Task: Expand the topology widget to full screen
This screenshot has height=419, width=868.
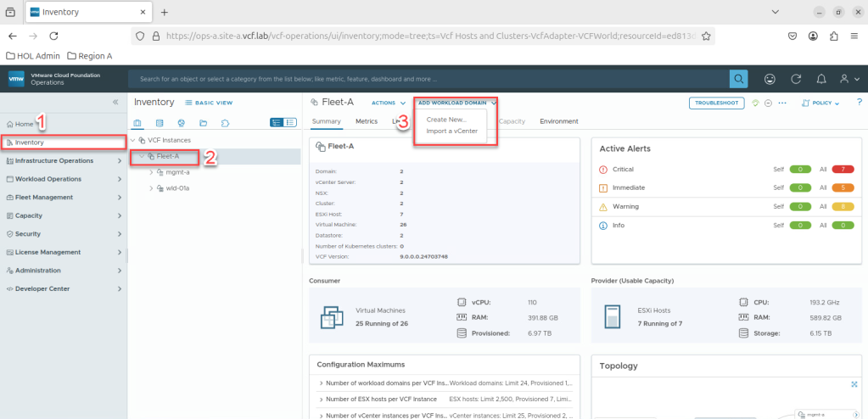Action: pyautogui.click(x=854, y=384)
